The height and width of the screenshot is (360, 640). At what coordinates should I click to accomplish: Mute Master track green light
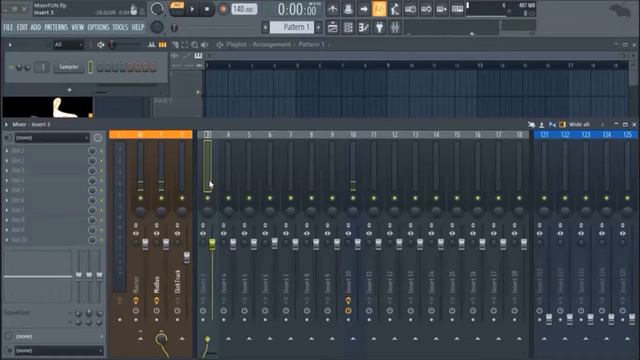click(140, 198)
